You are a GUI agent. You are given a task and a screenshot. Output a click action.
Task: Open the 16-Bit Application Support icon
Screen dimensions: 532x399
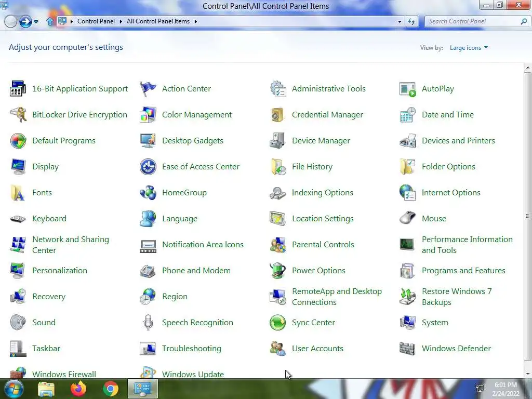(x=18, y=89)
